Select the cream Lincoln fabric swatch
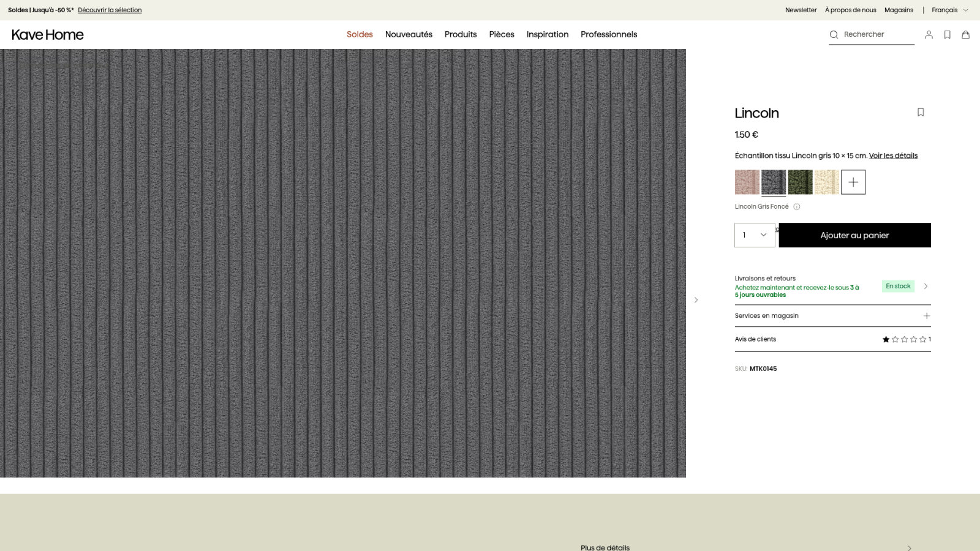The image size is (980, 551). [827, 182]
